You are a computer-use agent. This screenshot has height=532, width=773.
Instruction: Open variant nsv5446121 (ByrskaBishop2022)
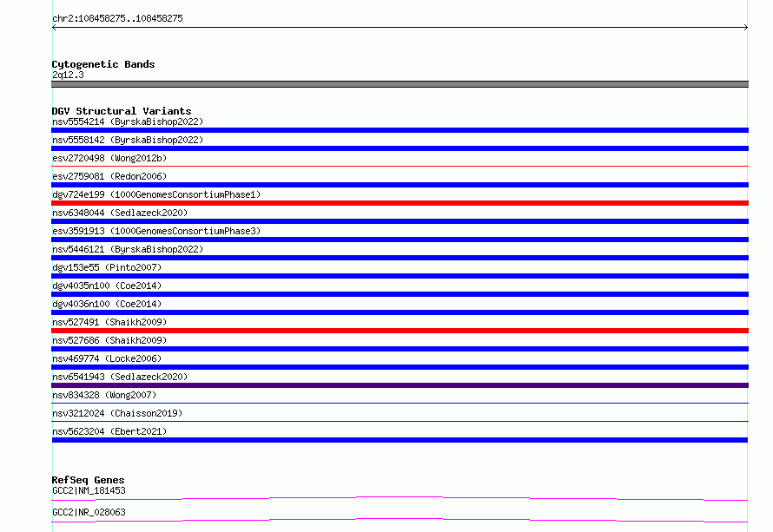128,249
